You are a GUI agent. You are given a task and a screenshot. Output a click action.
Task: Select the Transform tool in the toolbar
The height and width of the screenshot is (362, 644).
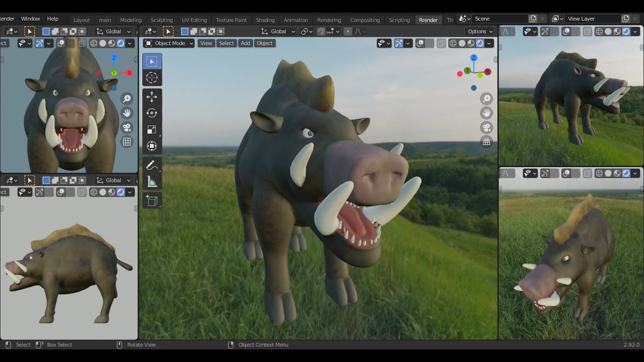click(151, 146)
